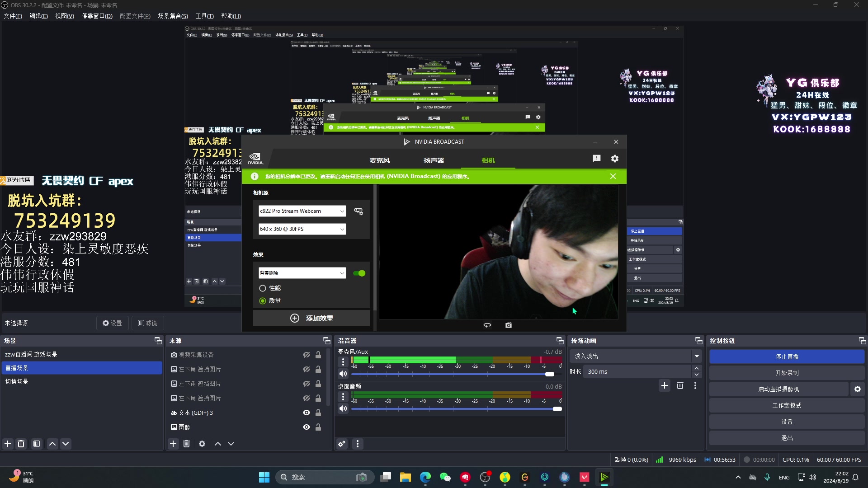Open the 淡入淡出 transition dropdown
Viewport: 868px width, 488px height.
(x=635, y=356)
